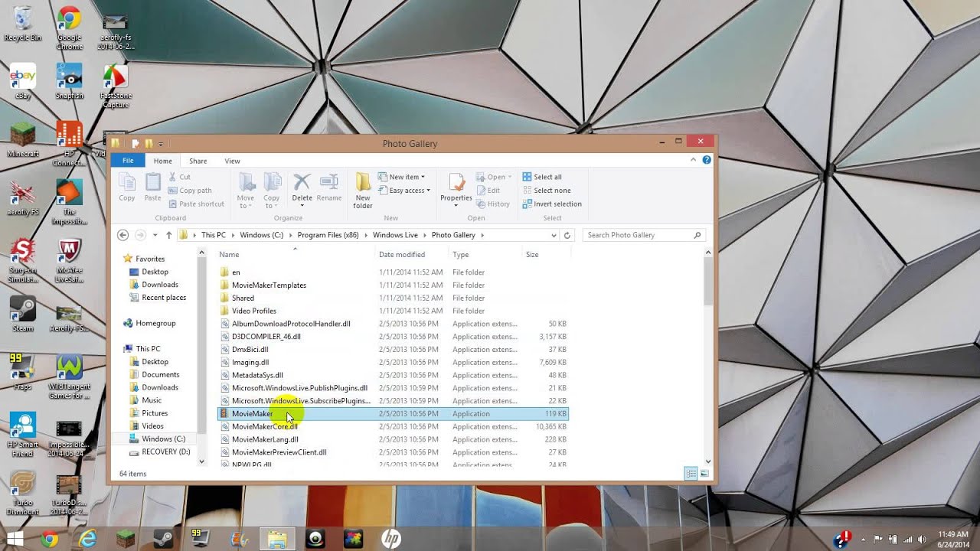Switch to Large icons view in status bar

pyautogui.click(x=704, y=474)
